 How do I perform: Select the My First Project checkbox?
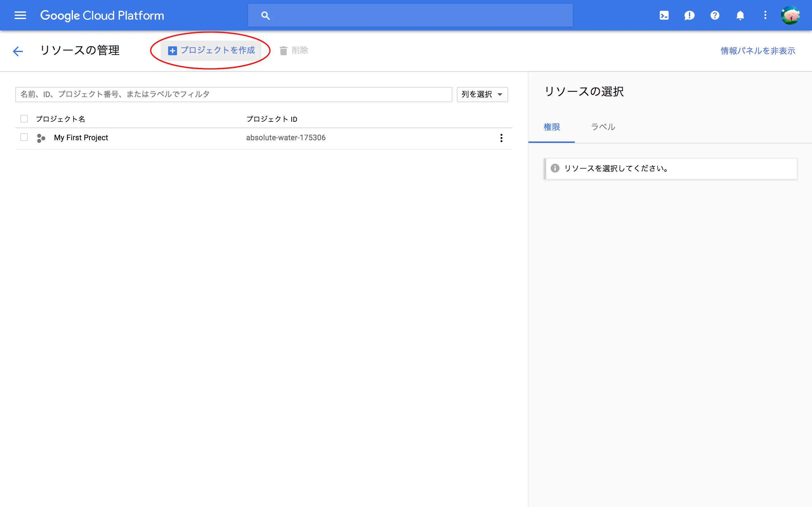[23, 137]
